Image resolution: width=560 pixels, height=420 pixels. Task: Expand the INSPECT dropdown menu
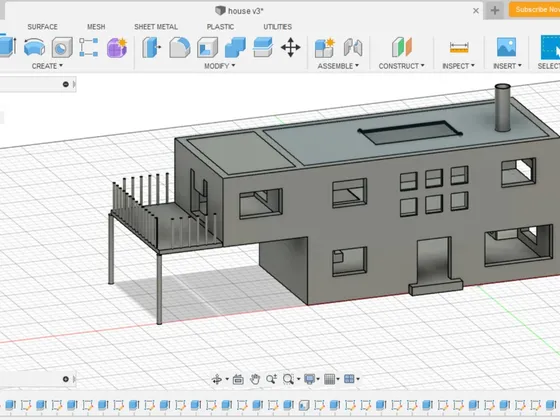pyautogui.click(x=459, y=66)
